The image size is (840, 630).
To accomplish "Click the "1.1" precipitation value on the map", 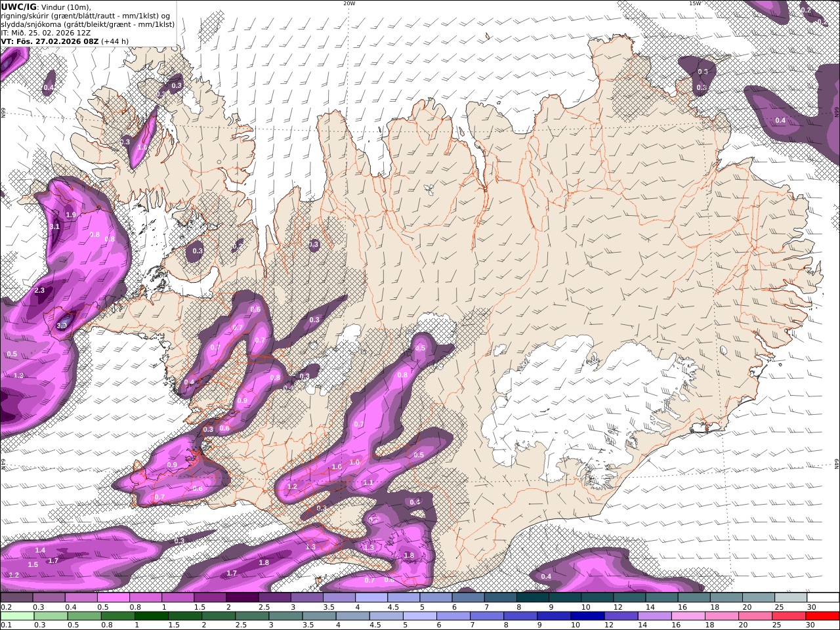I will pos(368,483).
